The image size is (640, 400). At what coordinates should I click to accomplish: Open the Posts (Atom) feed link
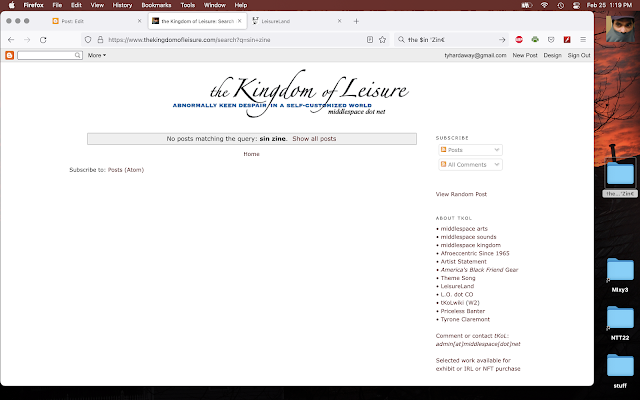(x=126, y=170)
